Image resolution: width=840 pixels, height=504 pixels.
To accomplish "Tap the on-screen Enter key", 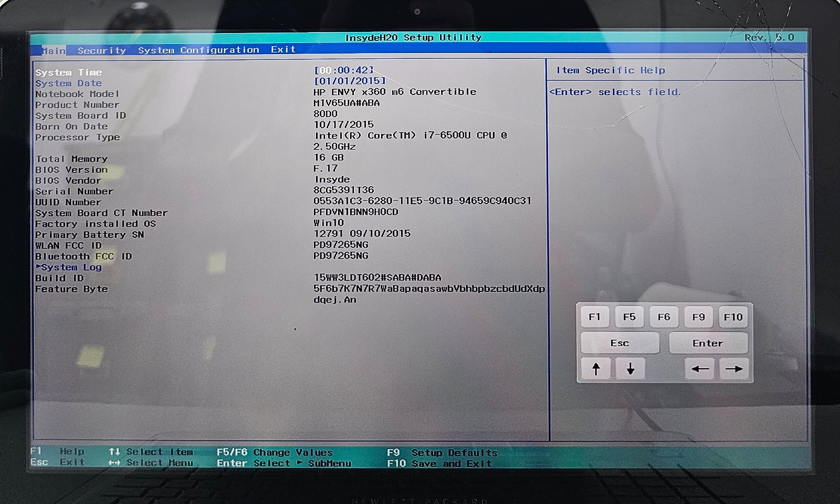I will coord(708,343).
